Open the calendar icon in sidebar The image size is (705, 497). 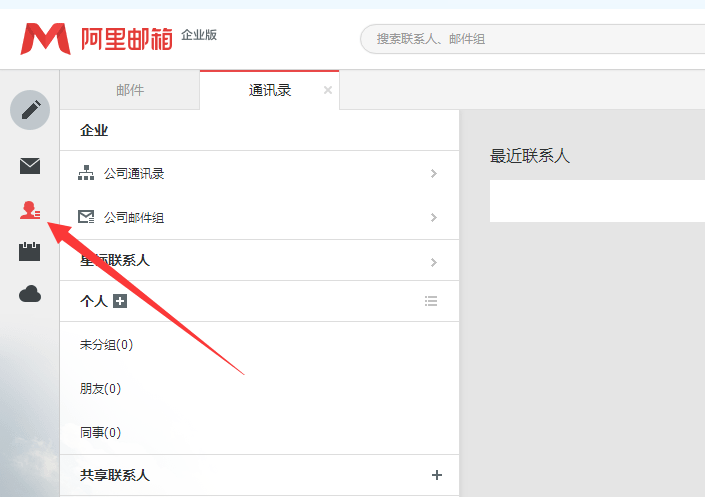[30, 252]
